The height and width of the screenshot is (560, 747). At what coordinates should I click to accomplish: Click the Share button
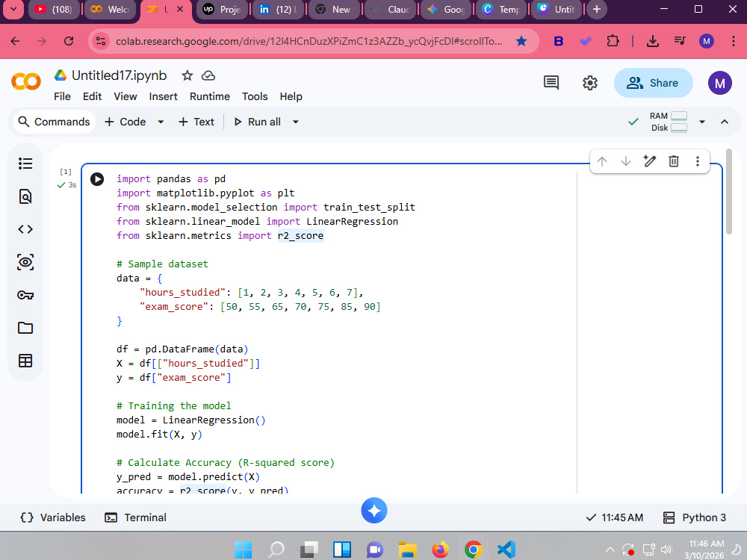pyautogui.click(x=653, y=83)
